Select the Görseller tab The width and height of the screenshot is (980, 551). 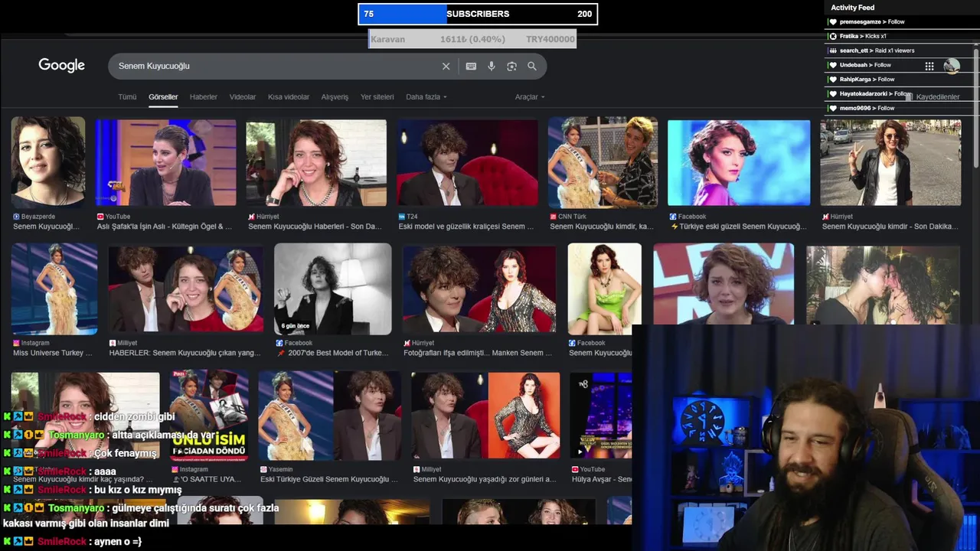(x=163, y=97)
